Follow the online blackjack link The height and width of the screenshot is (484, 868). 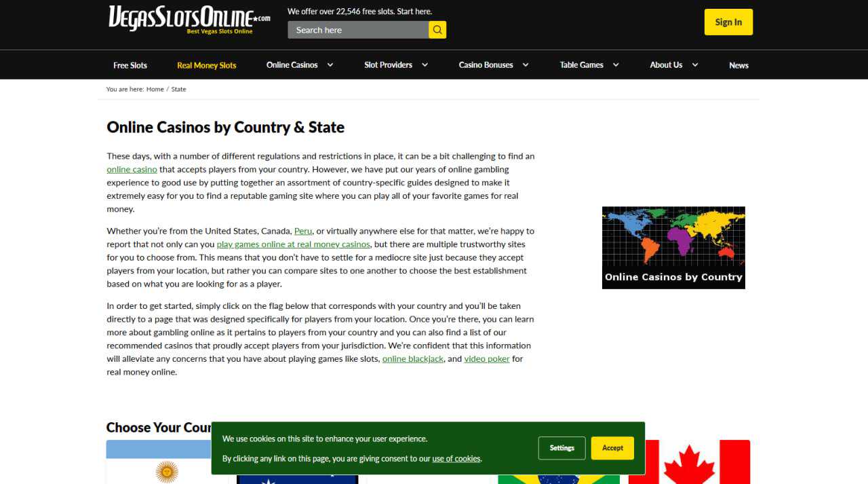413,359
